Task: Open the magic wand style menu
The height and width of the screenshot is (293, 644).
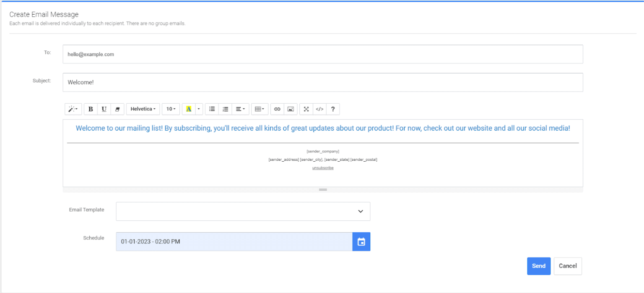Action: click(x=73, y=109)
